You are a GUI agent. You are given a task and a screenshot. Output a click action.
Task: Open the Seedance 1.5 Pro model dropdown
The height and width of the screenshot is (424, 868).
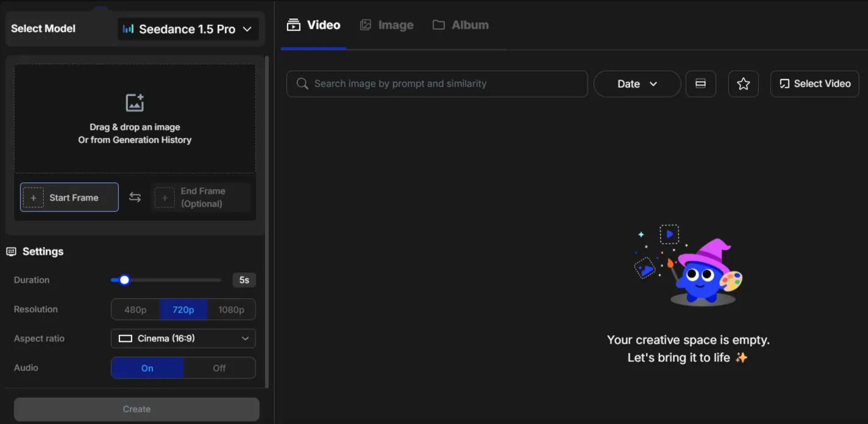[x=188, y=29]
